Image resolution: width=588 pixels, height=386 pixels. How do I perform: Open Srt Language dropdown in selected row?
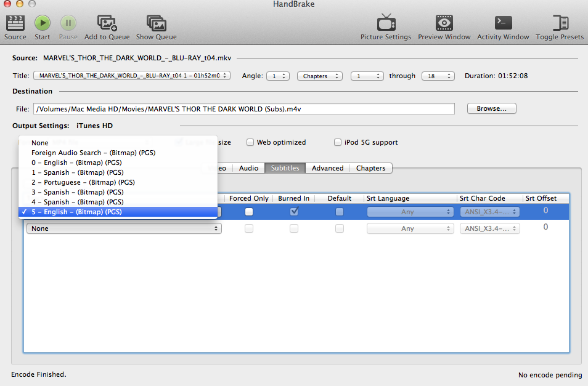(410, 212)
